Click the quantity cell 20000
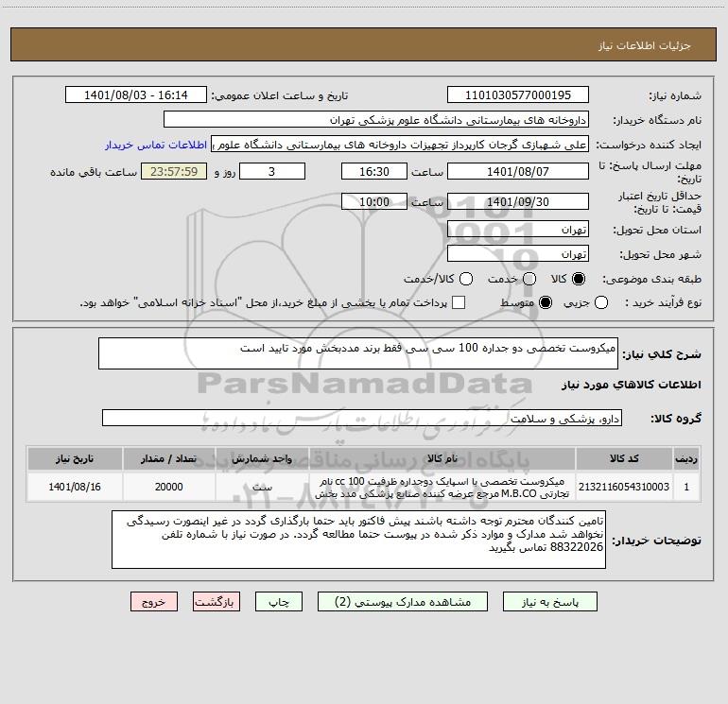 tap(169, 487)
